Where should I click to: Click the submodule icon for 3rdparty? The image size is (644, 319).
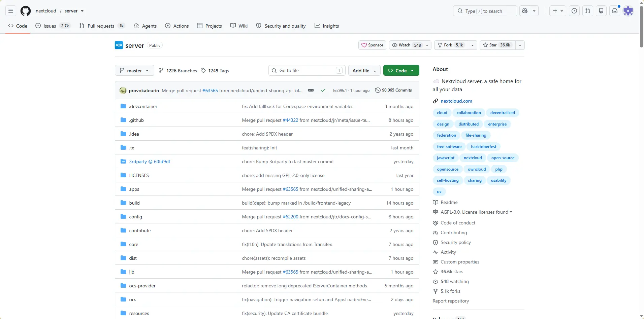(123, 162)
